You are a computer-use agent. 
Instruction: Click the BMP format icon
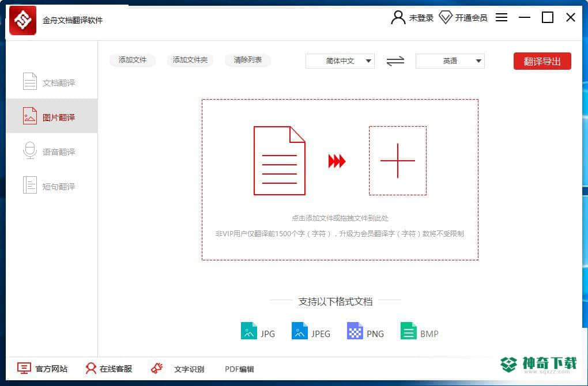point(408,331)
